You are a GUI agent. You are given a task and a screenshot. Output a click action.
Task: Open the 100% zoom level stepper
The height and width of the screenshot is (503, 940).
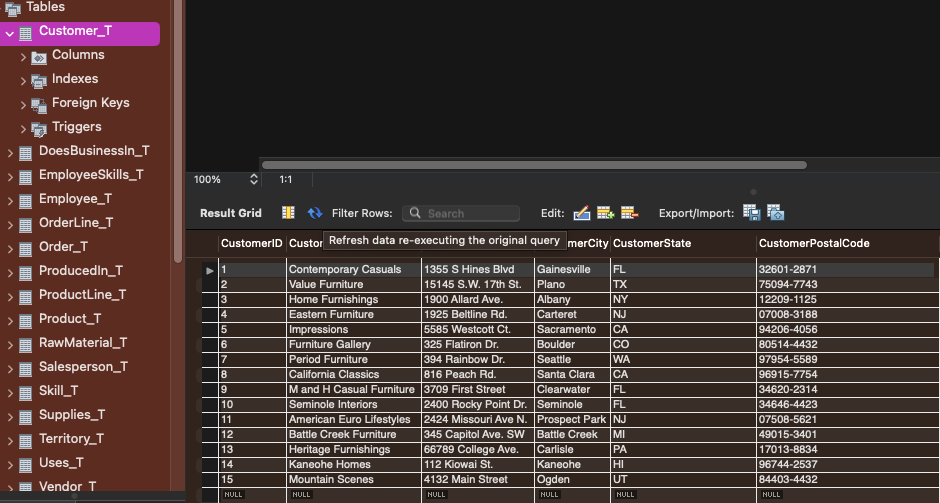tap(254, 179)
